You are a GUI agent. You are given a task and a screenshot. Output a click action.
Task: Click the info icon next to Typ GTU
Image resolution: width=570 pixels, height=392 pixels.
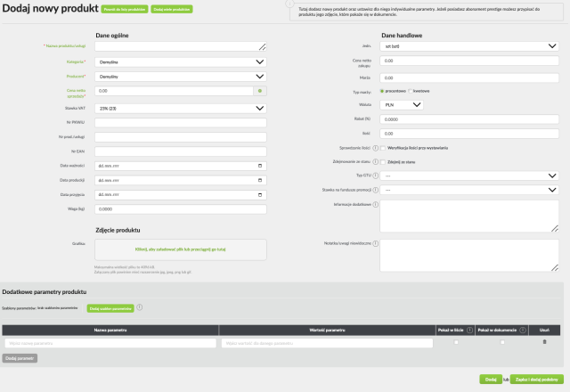coord(375,176)
